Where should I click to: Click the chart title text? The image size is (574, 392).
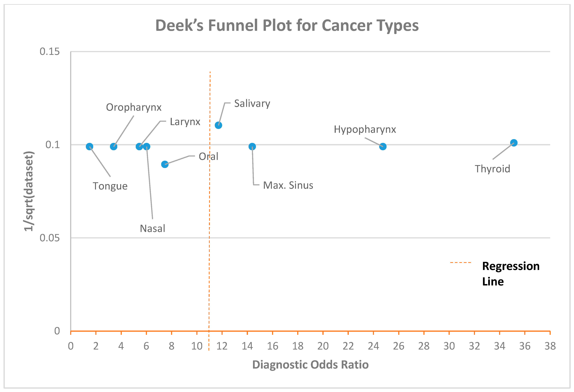[x=287, y=25]
